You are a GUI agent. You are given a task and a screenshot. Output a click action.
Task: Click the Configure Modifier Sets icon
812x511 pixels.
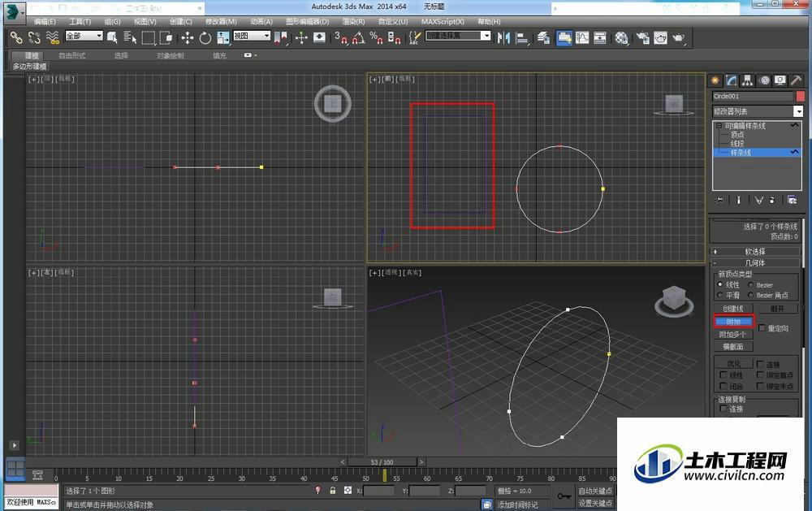pyautogui.click(x=792, y=200)
